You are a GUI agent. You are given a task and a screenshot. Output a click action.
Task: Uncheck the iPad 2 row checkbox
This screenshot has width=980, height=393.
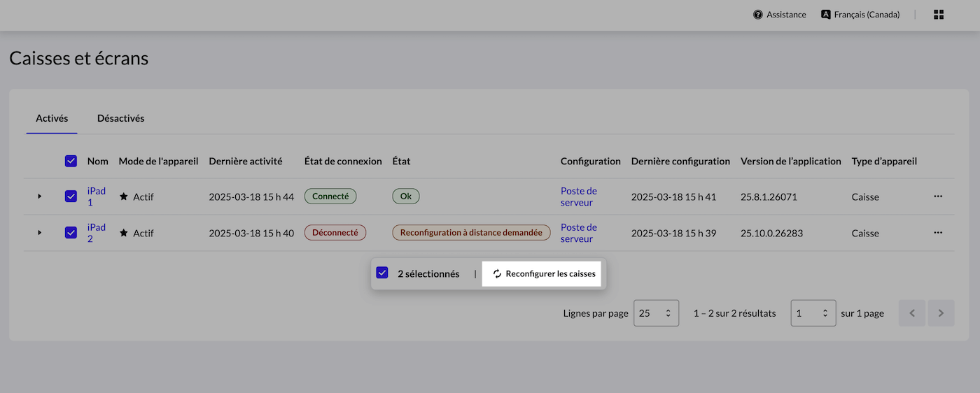(x=71, y=233)
